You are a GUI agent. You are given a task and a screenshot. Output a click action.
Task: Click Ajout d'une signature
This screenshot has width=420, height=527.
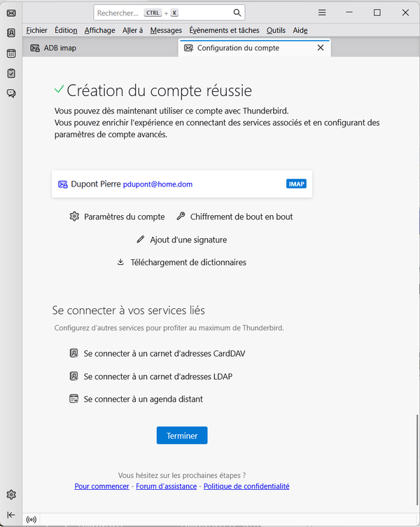click(188, 240)
